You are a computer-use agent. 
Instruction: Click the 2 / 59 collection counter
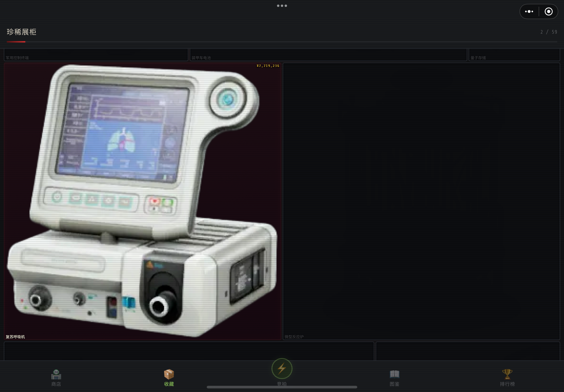pyautogui.click(x=549, y=32)
